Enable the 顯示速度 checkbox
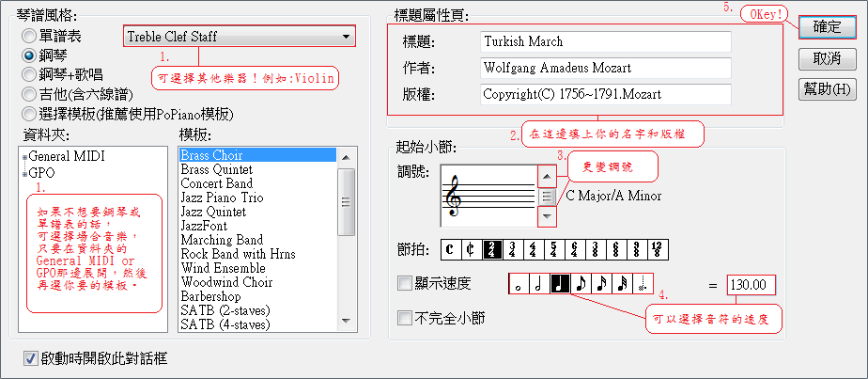The width and height of the screenshot is (868, 379). tap(405, 284)
